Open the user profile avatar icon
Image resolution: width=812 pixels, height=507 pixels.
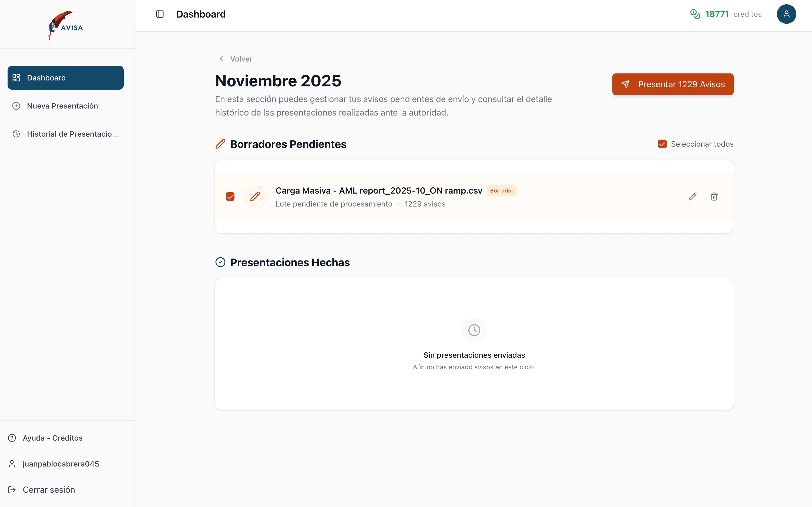coord(787,14)
